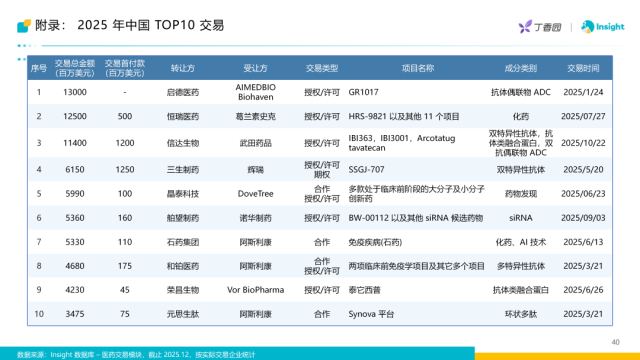Select the transferee '辉瑞'

pos(256,169)
